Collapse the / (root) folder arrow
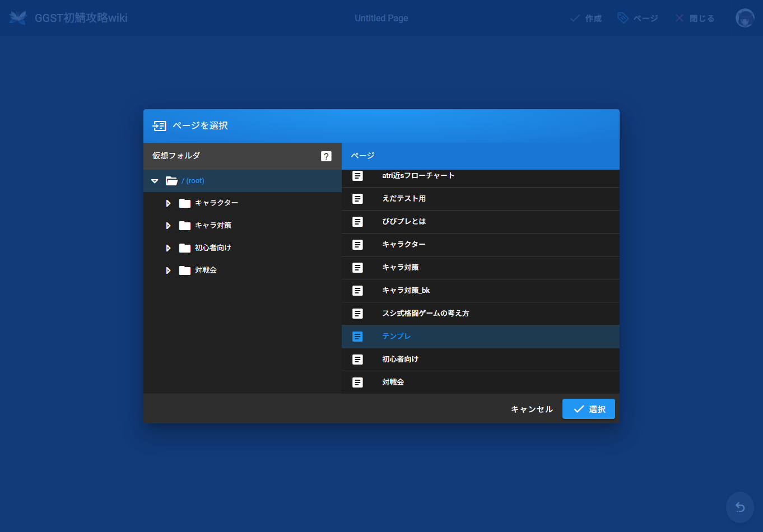Viewport: 763px width, 532px height. pyautogui.click(x=155, y=181)
